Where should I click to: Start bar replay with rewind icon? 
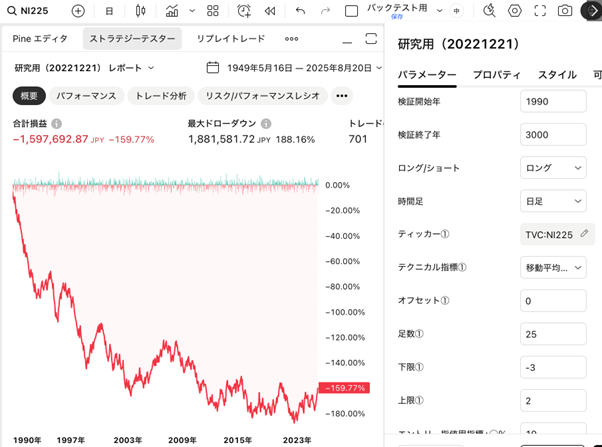click(x=270, y=11)
